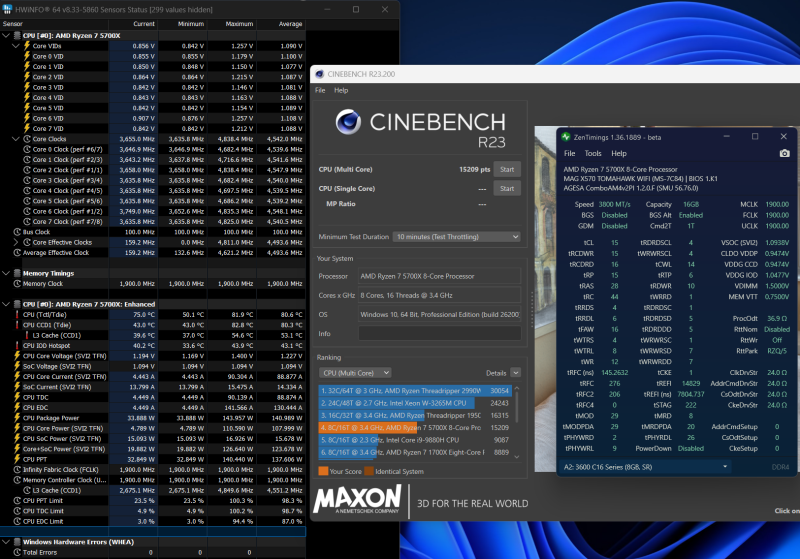Select the Intel Core i9-9880H ranking entry

414,440
